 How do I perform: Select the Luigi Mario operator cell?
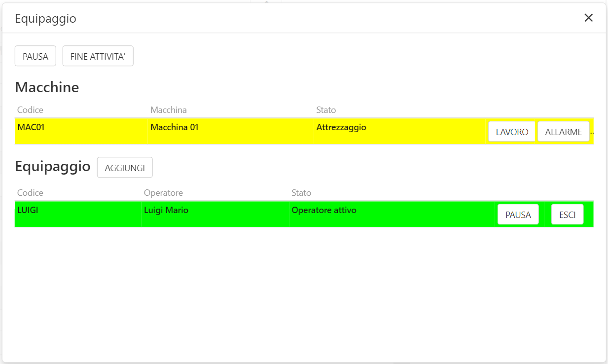pyautogui.click(x=166, y=210)
